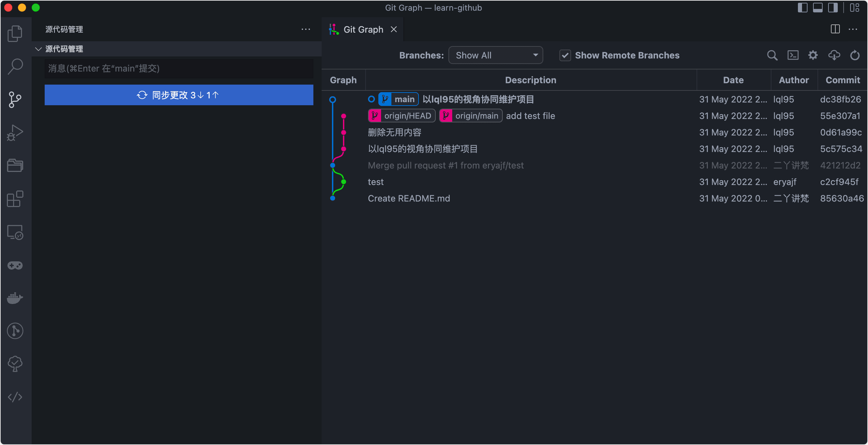The width and height of the screenshot is (868, 445).
Task: Open the Extensions view
Action: click(x=15, y=198)
